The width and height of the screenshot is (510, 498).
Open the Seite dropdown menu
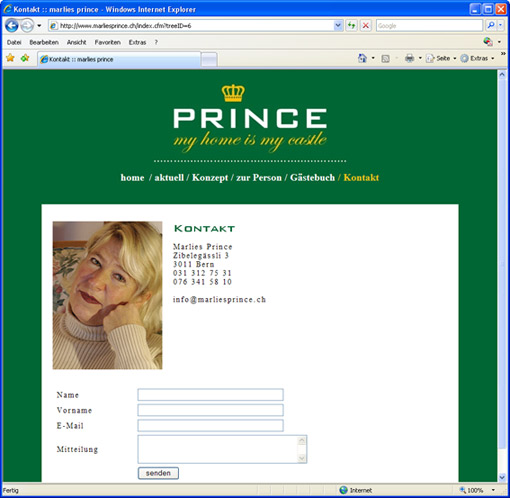coord(441,58)
